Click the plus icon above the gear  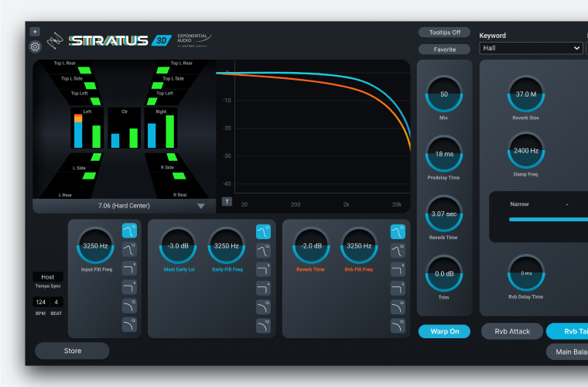click(x=35, y=32)
